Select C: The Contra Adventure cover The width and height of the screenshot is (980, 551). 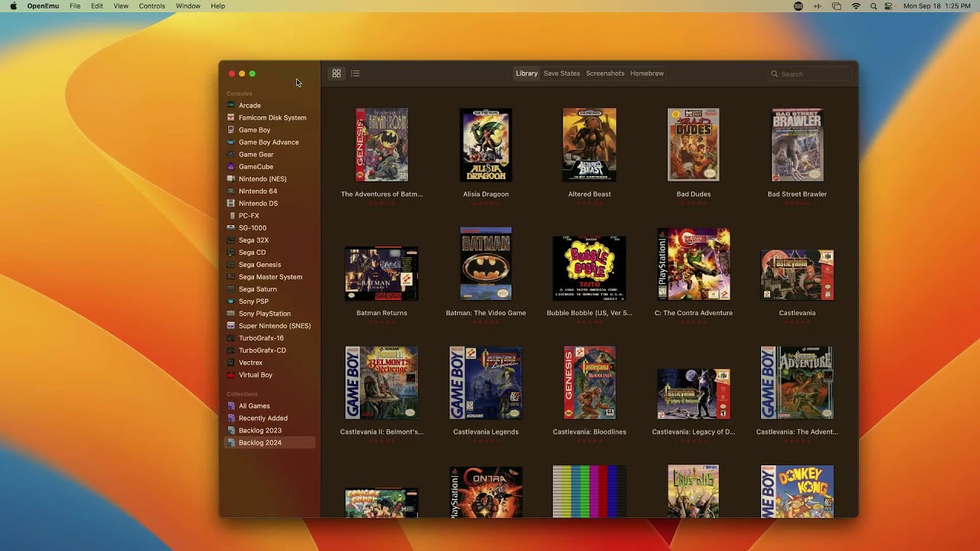pyautogui.click(x=694, y=264)
